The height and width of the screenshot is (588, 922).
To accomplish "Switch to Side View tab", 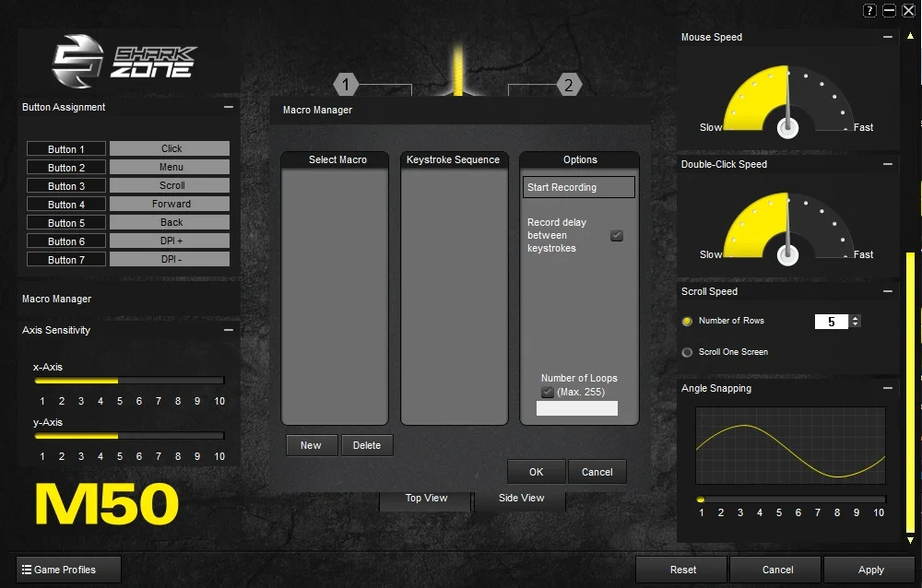I will [521, 499].
